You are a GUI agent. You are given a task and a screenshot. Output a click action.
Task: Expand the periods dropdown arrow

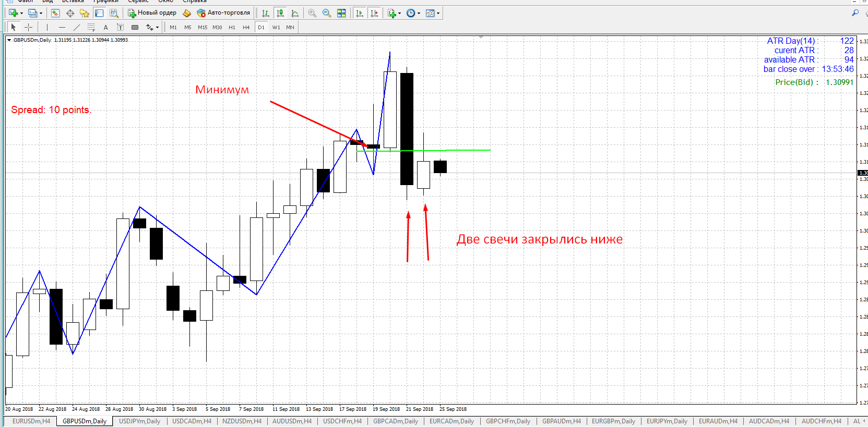pos(419,13)
